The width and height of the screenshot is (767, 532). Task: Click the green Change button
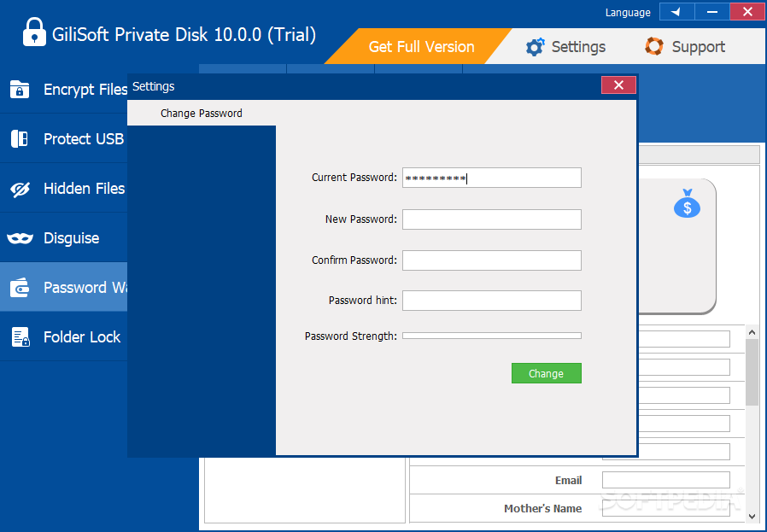(x=547, y=373)
